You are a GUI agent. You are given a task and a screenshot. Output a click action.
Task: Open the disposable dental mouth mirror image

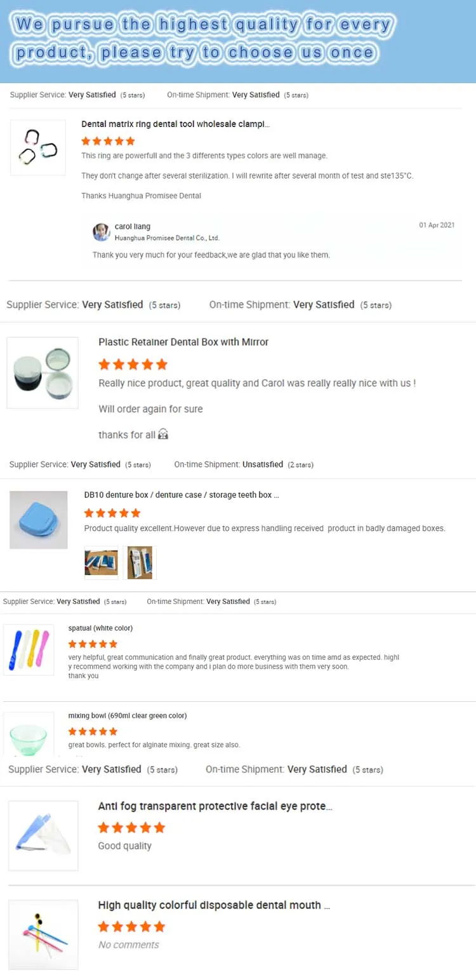pos(43,934)
